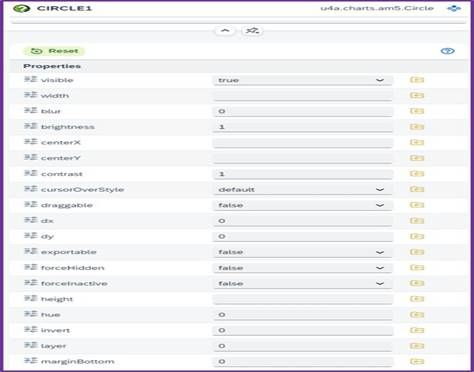
Task: Open the draggable dropdown
Action: pyautogui.click(x=303, y=205)
